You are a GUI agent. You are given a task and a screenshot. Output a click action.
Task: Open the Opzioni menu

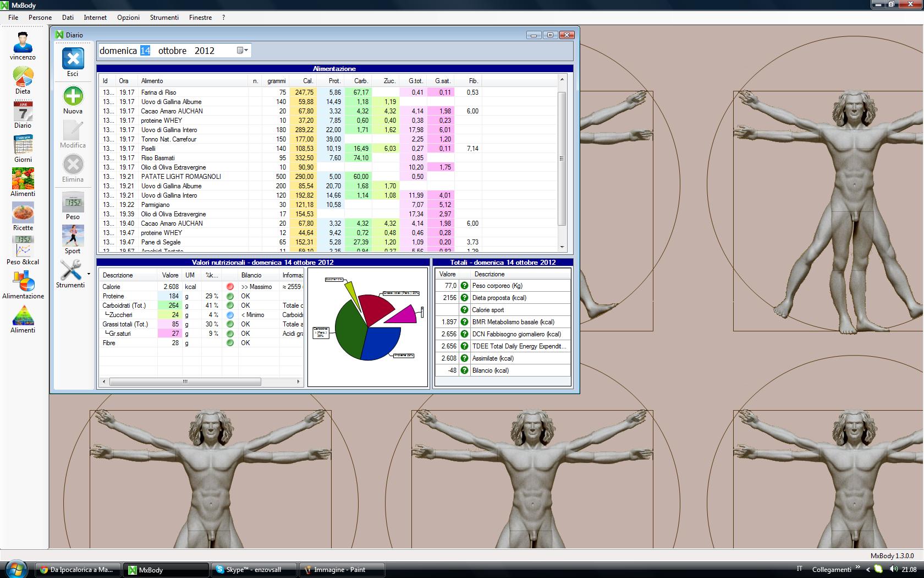tap(128, 18)
